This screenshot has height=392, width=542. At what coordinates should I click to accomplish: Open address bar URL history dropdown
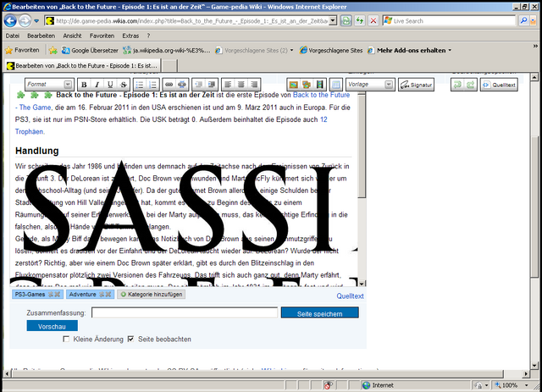[333, 21]
